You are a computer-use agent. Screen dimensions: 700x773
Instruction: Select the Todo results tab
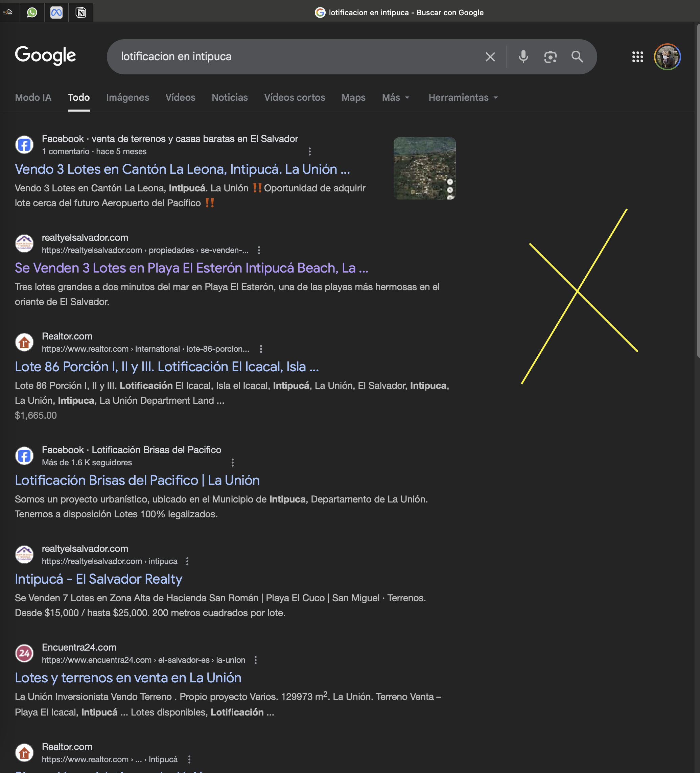click(x=79, y=97)
